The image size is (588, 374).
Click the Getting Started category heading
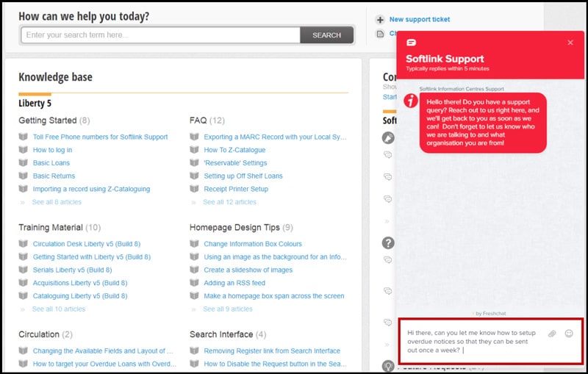48,121
